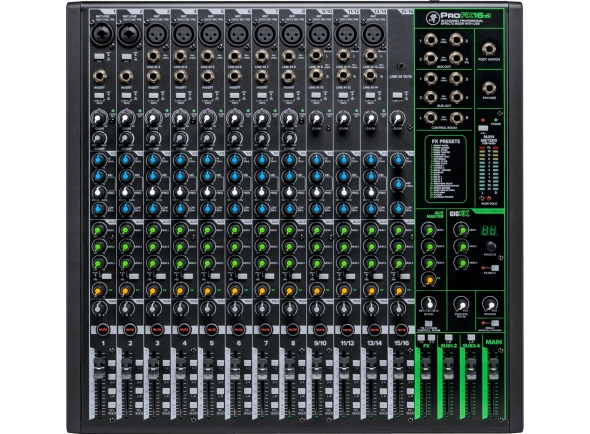This screenshot has width=590, height=434.
Task: Click the Main Meters LED ladder
Action: [x=489, y=168]
